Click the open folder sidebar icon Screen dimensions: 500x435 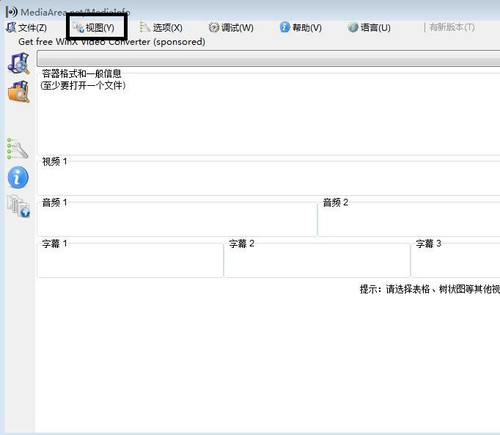point(19,92)
